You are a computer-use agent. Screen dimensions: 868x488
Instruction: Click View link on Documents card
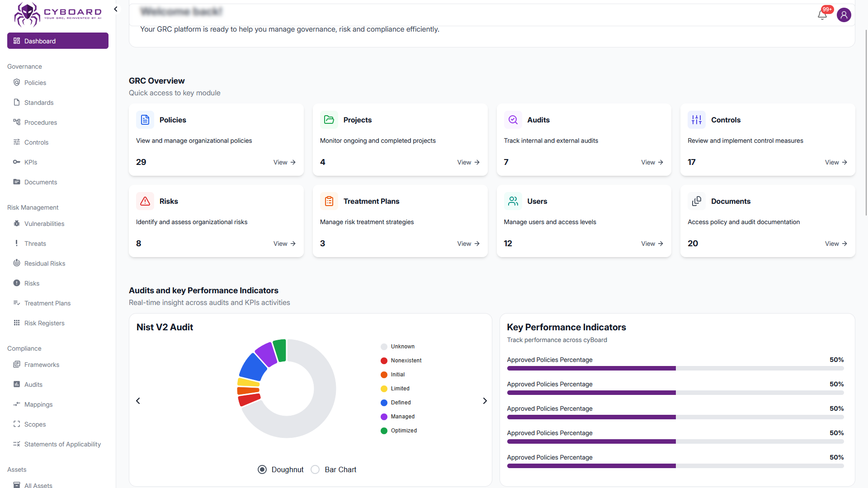[835, 244]
